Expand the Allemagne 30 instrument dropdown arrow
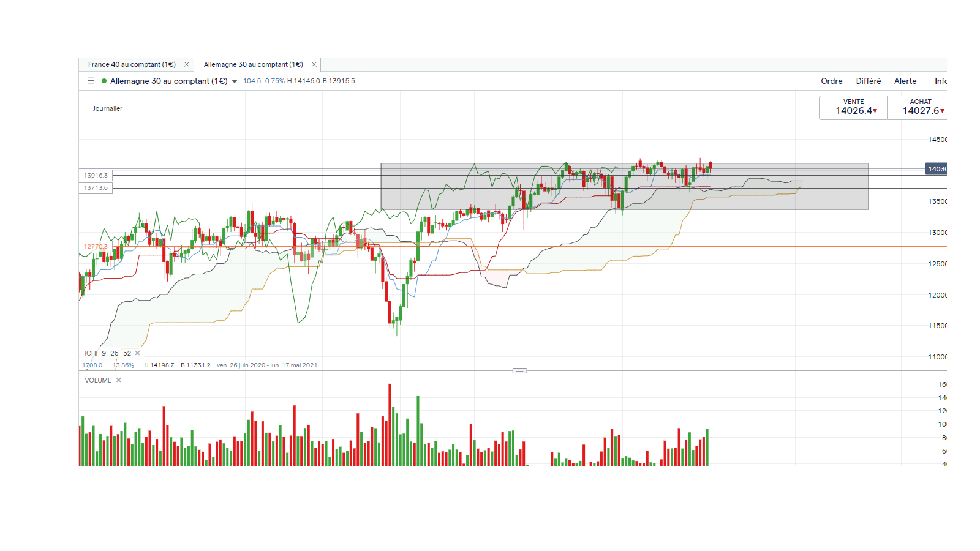 pos(235,81)
